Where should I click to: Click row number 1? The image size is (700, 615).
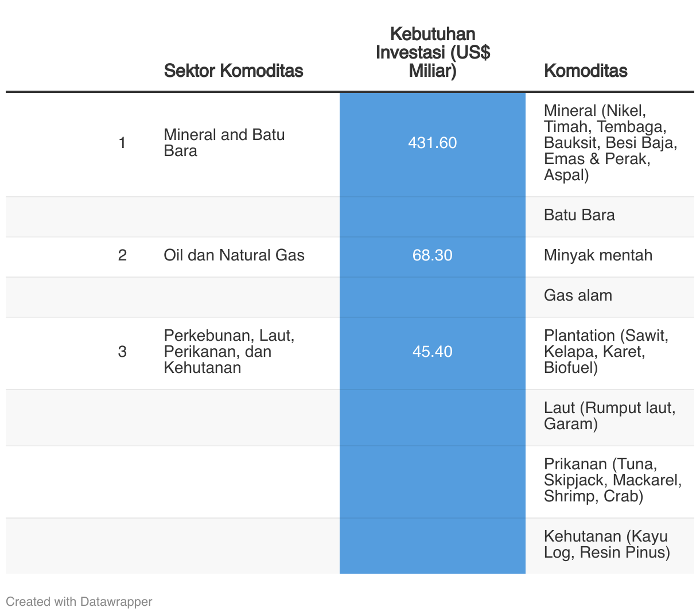point(122,143)
